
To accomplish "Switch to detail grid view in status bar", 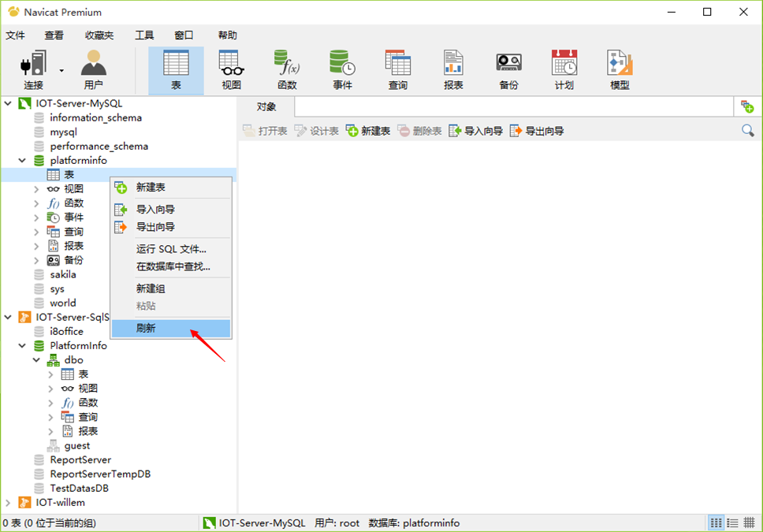I will 750,523.
